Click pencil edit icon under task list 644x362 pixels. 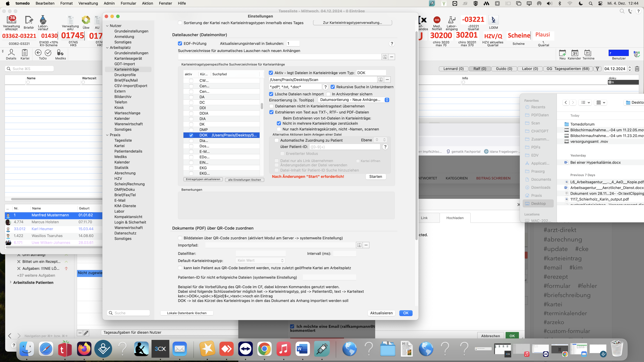[x=86, y=333]
